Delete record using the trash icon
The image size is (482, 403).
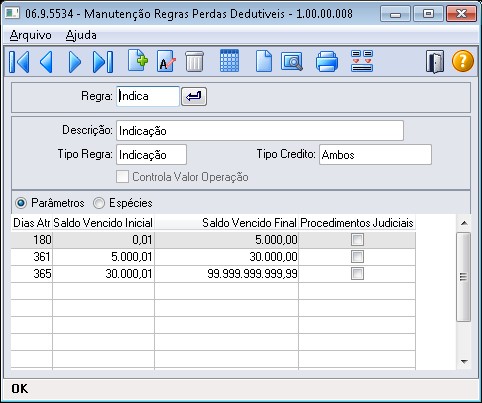pyautogui.click(x=194, y=61)
